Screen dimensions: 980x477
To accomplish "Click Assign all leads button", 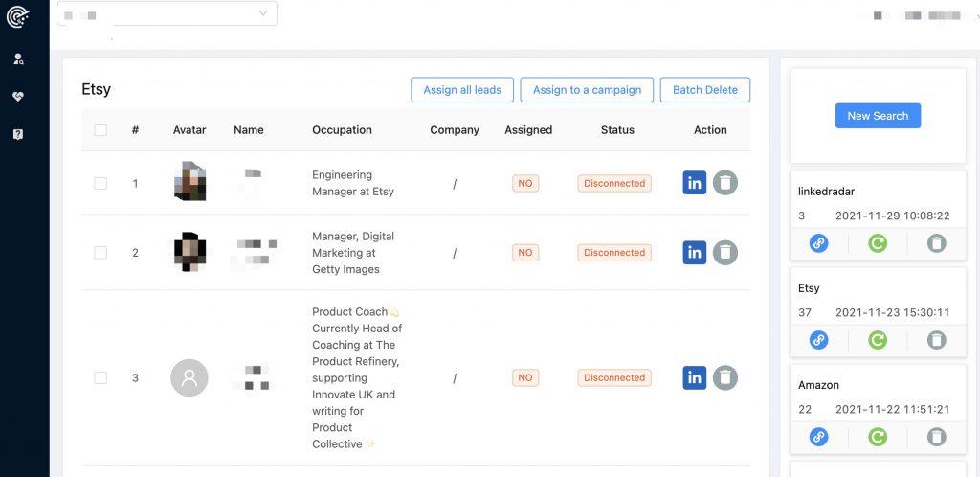I will click(x=462, y=90).
